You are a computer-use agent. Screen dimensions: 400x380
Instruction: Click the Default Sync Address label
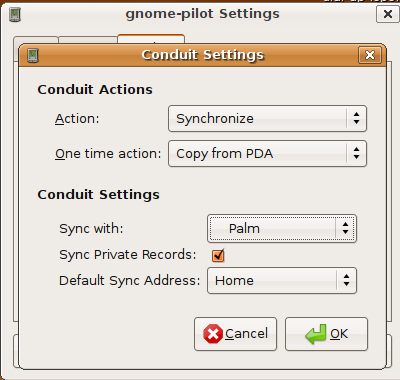click(x=130, y=281)
